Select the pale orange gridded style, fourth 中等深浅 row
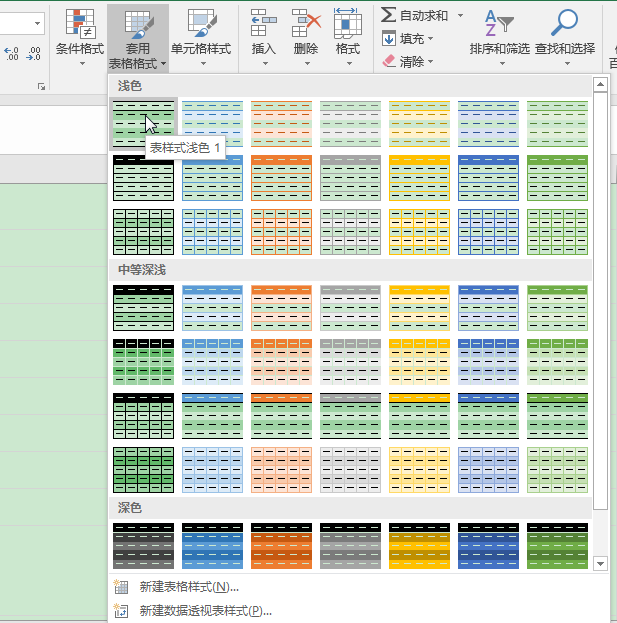 [281, 470]
